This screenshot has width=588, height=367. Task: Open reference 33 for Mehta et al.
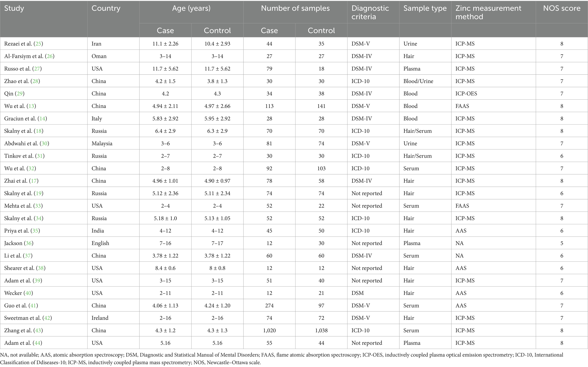coord(38,206)
